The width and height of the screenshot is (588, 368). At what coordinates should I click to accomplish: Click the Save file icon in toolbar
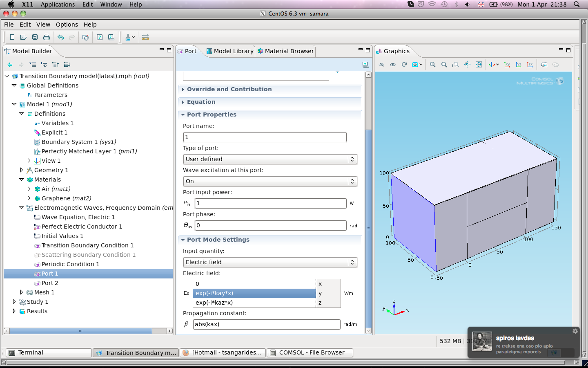[x=35, y=37]
